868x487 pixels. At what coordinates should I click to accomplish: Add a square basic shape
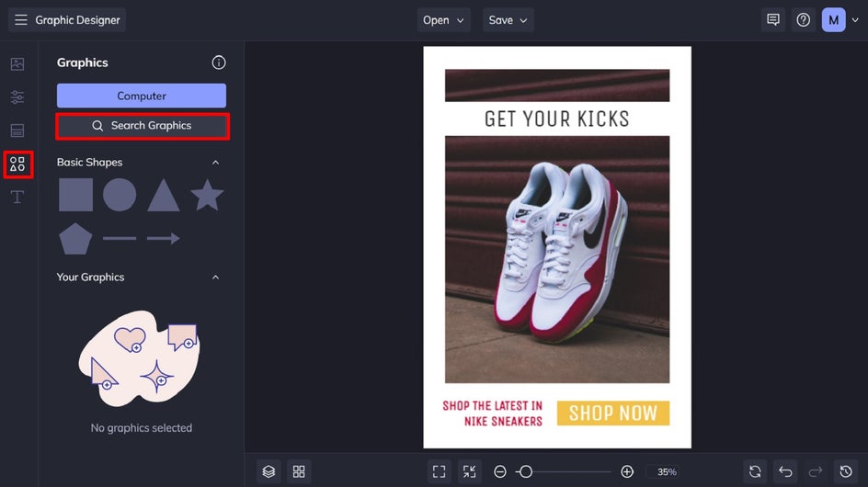[x=75, y=195]
